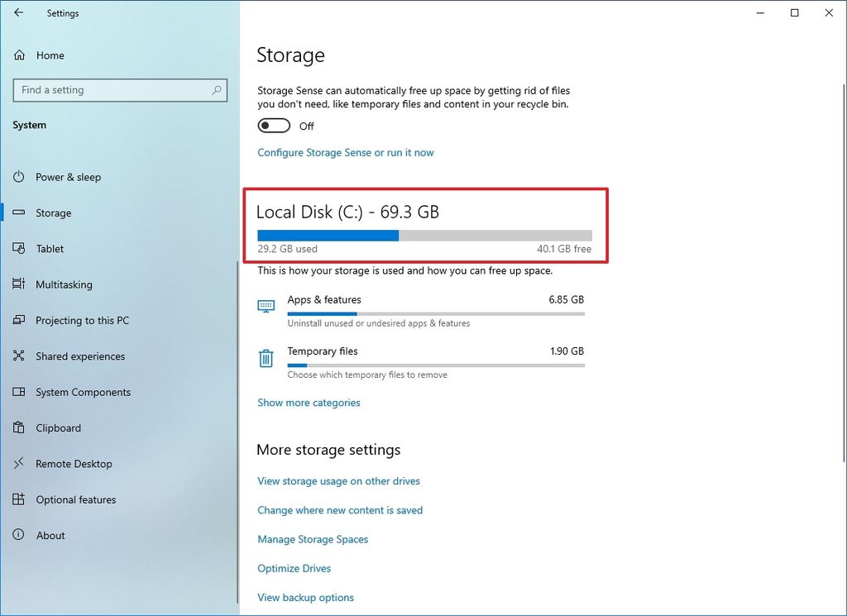847x616 pixels.
Task: Select the Power & sleep icon in sidebar
Action: [x=20, y=177]
